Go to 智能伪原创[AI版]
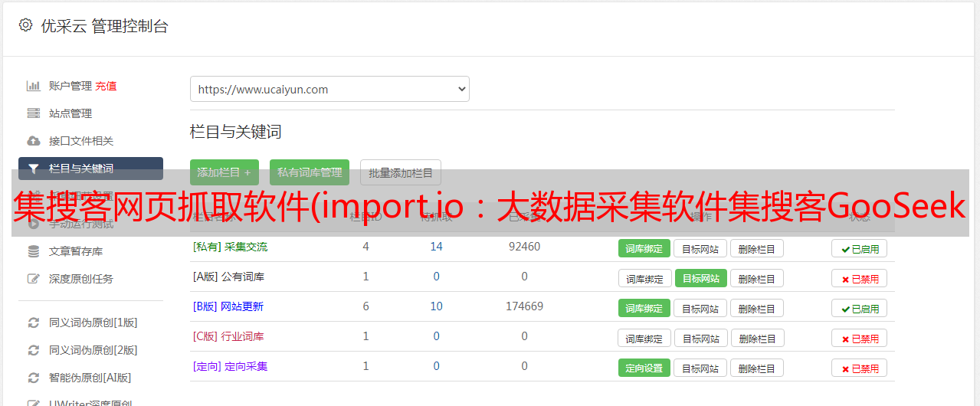The width and height of the screenshot is (980, 406). 90,378
